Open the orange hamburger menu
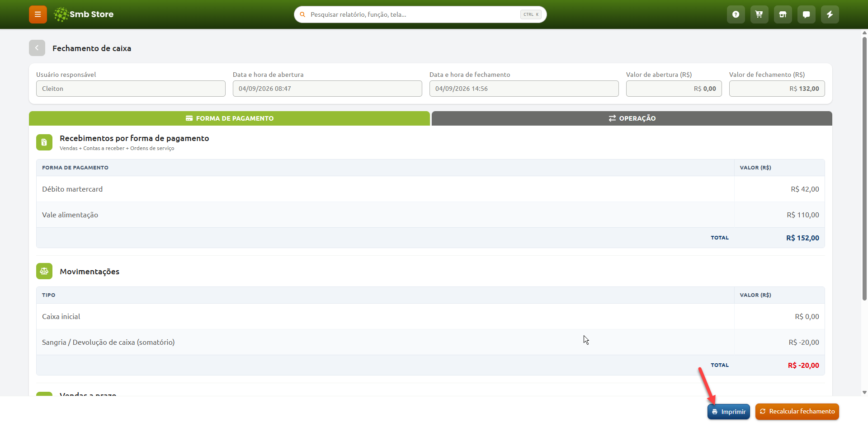The width and height of the screenshot is (868, 427). pos(38,14)
